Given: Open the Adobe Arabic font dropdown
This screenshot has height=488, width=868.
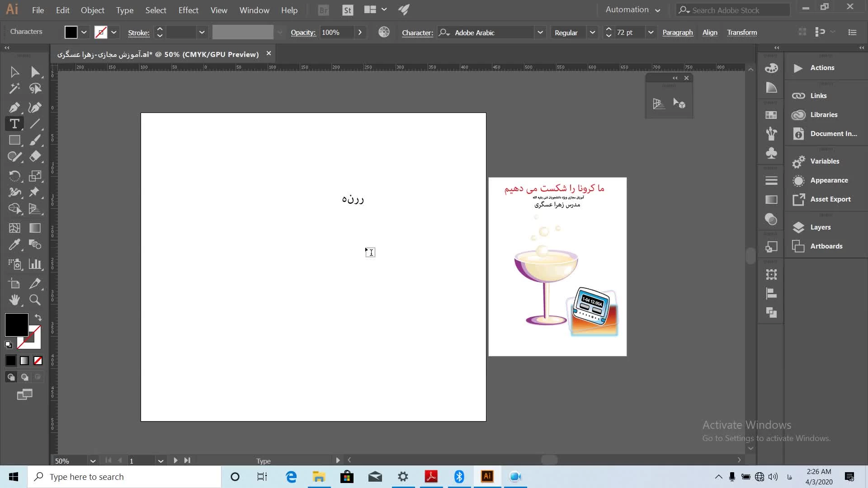Looking at the screenshot, I should pyautogui.click(x=540, y=33).
